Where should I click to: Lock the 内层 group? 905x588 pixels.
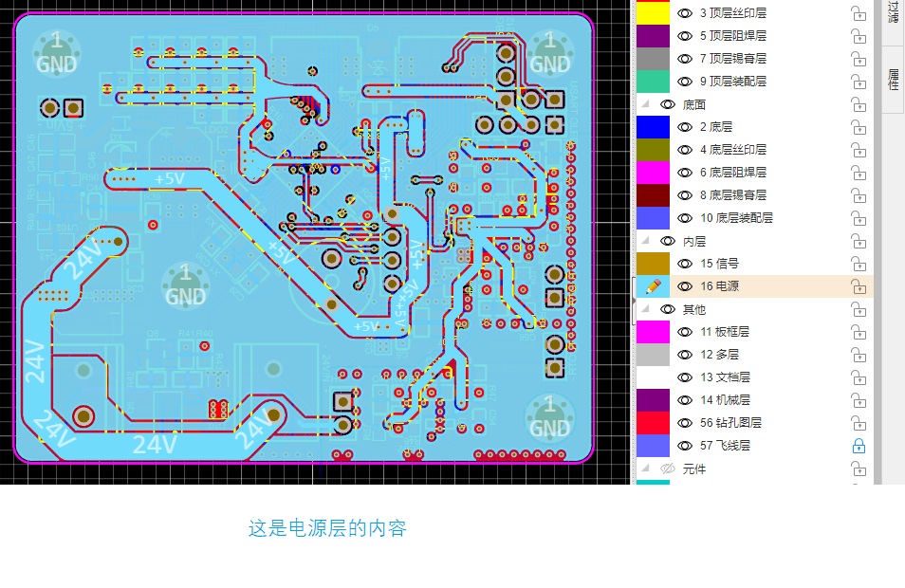tap(859, 241)
